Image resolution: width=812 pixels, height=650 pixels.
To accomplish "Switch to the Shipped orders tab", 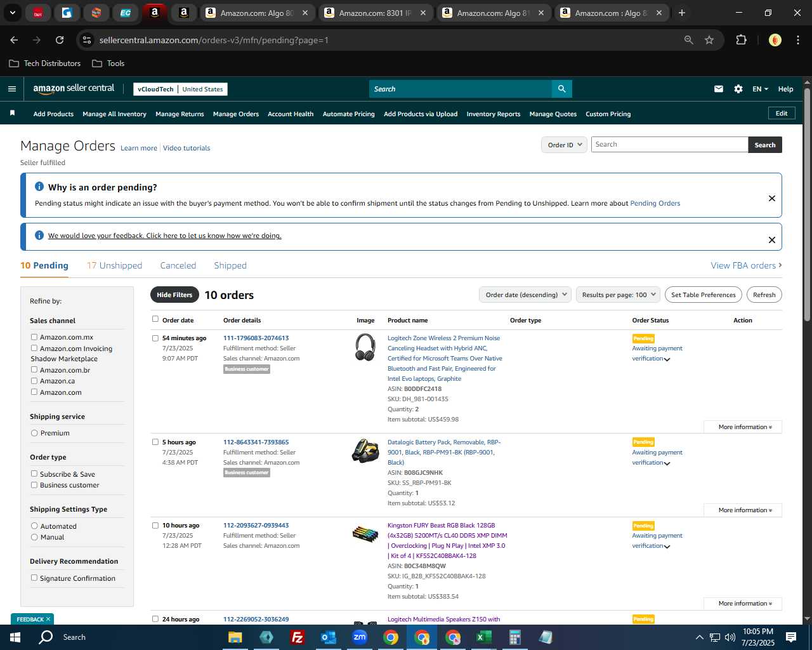I will pos(230,265).
